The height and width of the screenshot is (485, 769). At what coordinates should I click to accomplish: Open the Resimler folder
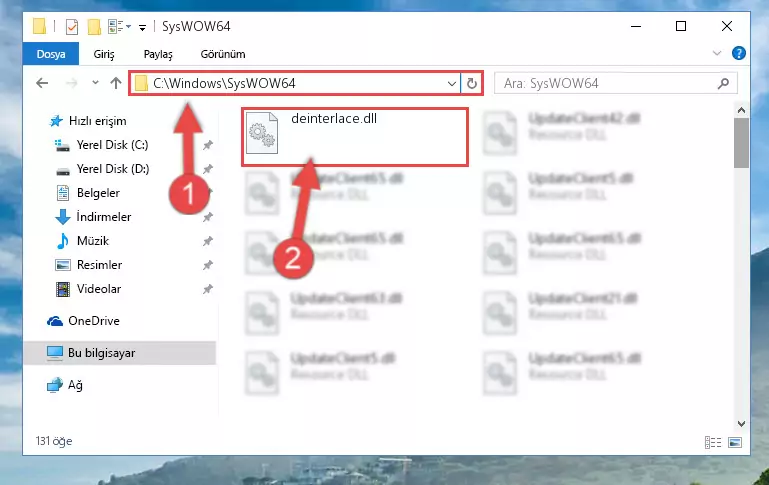coord(100,265)
